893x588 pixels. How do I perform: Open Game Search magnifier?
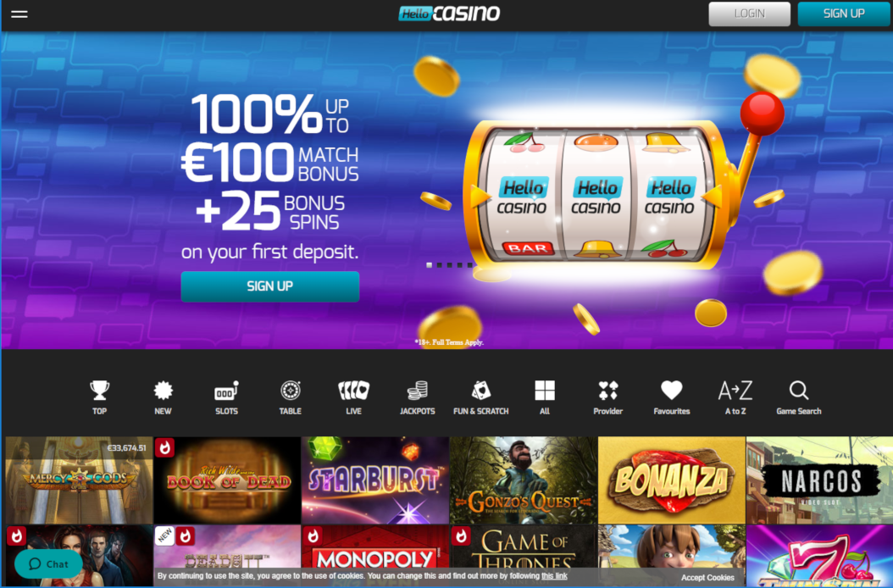[x=799, y=397]
